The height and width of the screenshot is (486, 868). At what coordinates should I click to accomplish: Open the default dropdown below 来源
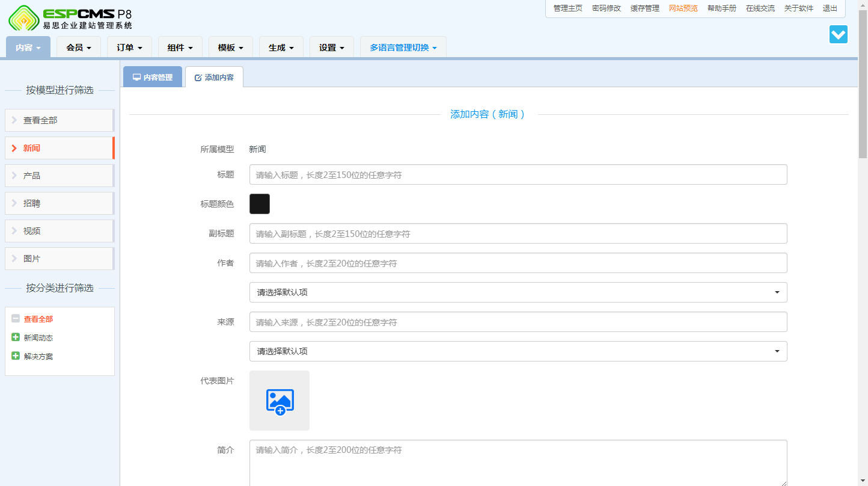click(518, 351)
